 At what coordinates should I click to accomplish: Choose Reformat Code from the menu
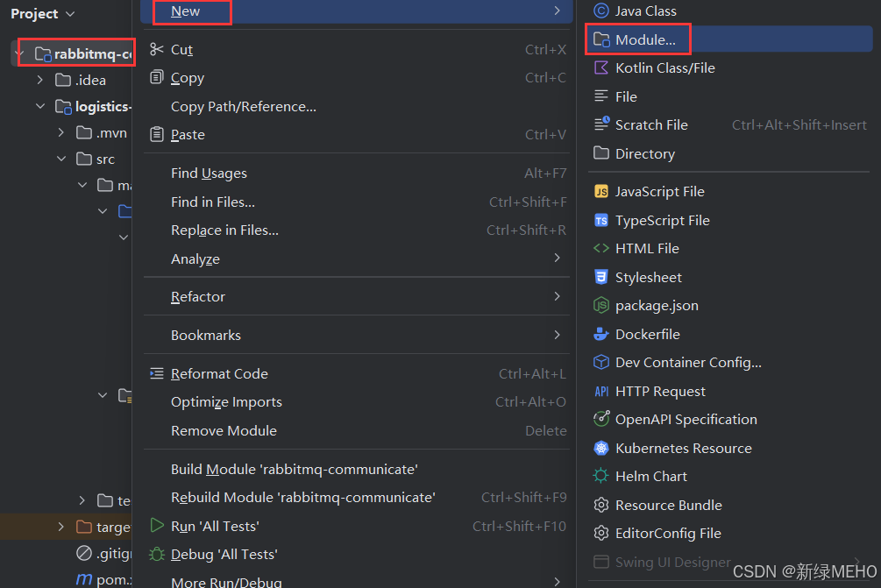[x=219, y=372]
